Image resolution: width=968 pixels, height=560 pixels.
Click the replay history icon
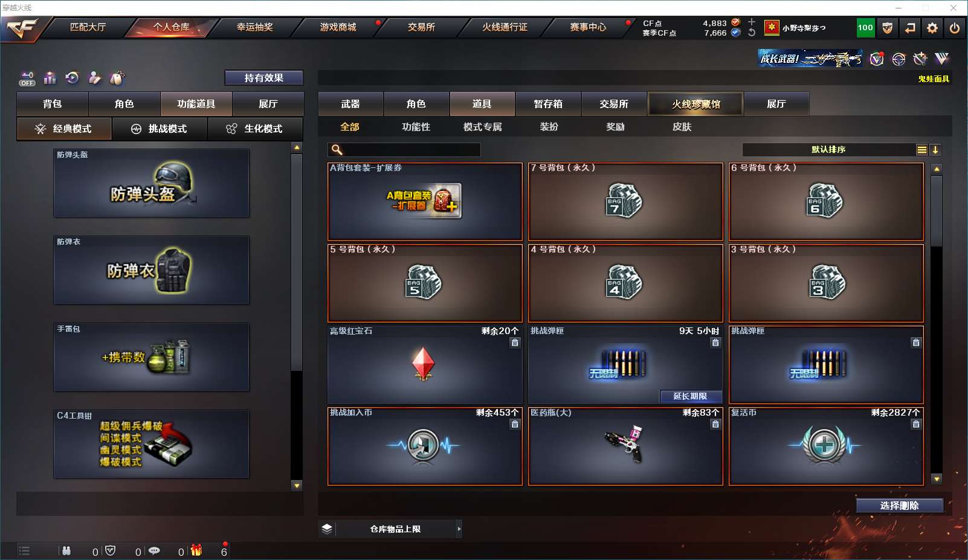coord(72,77)
